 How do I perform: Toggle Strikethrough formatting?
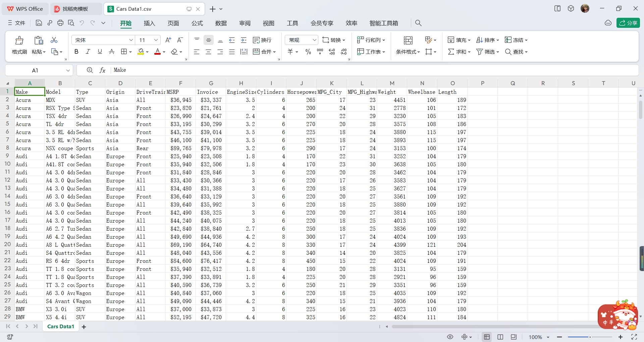coord(112,52)
